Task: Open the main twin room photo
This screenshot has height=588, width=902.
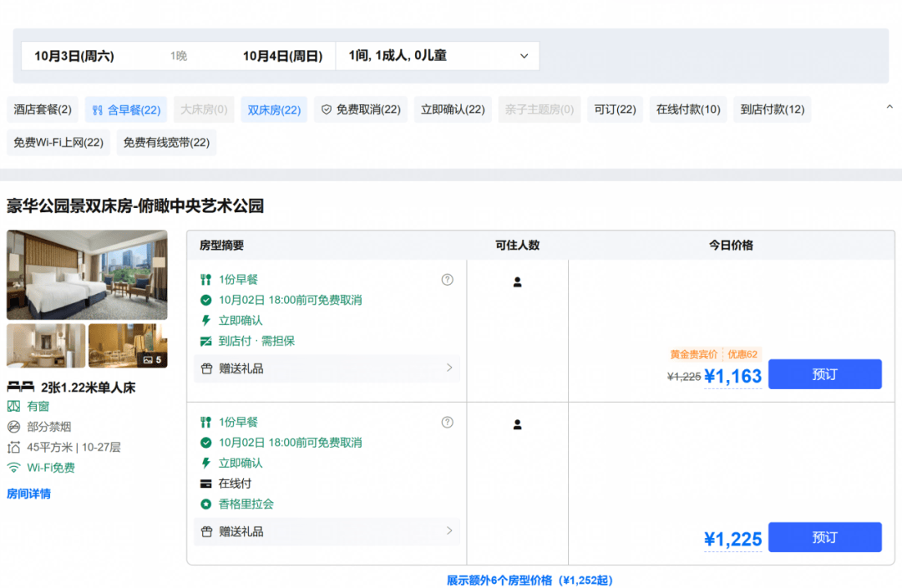Action: click(x=87, y=275)
